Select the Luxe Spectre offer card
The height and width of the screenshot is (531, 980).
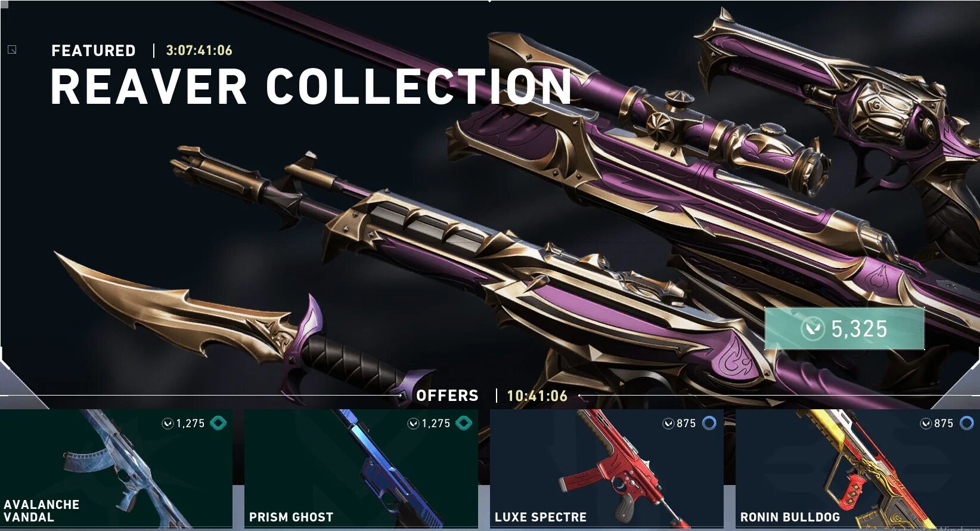(x=606, y=468)
